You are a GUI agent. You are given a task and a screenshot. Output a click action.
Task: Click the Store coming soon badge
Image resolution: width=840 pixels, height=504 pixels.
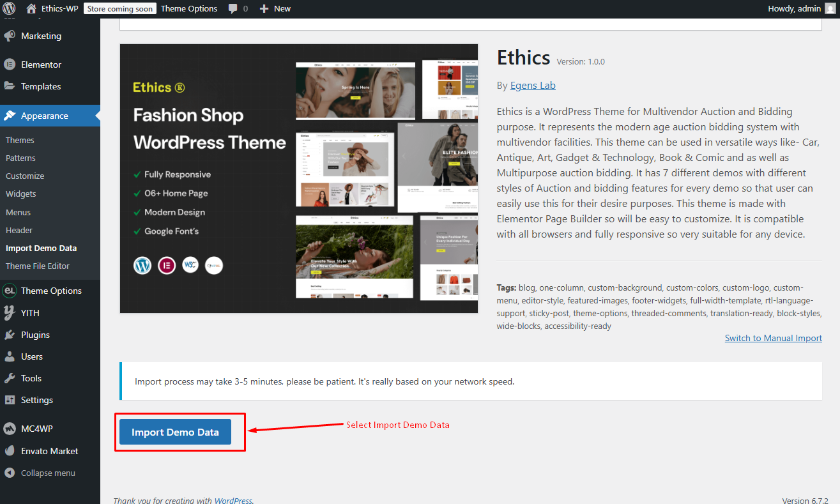pos(120,8)
